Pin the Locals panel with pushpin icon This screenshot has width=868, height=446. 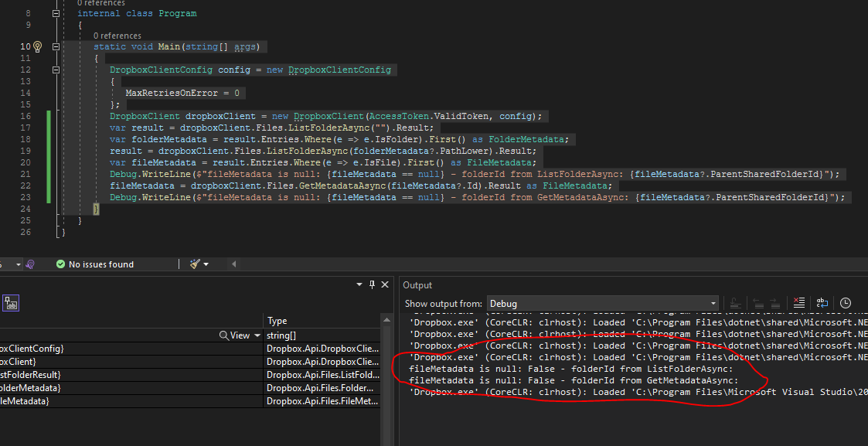(372, 285)
